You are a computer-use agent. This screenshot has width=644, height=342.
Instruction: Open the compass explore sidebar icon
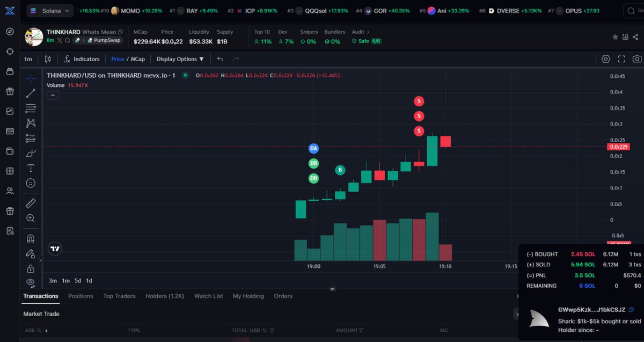pyautogui.click(x=10, y=32)
